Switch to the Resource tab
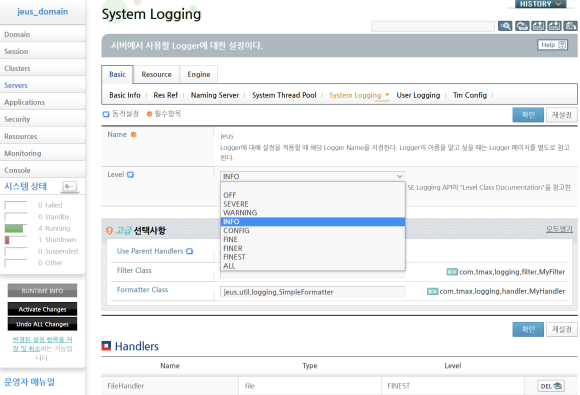Image resolution: width=580 pixels, height=395 pixels. pos(156,74)
